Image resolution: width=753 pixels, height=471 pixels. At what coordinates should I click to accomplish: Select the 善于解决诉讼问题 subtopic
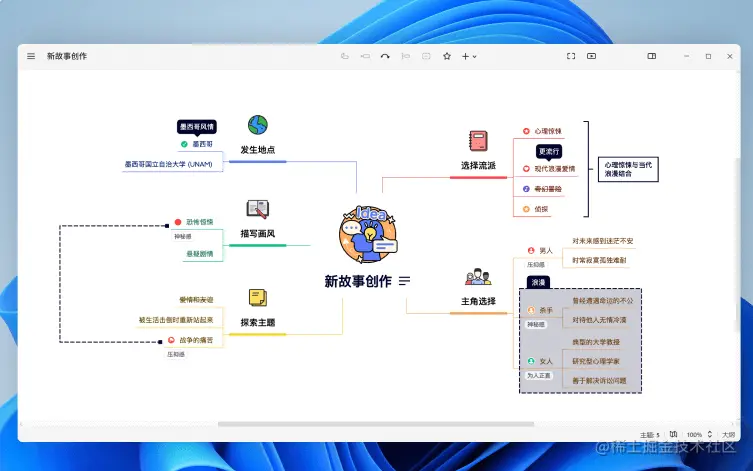tap(599, 381)
